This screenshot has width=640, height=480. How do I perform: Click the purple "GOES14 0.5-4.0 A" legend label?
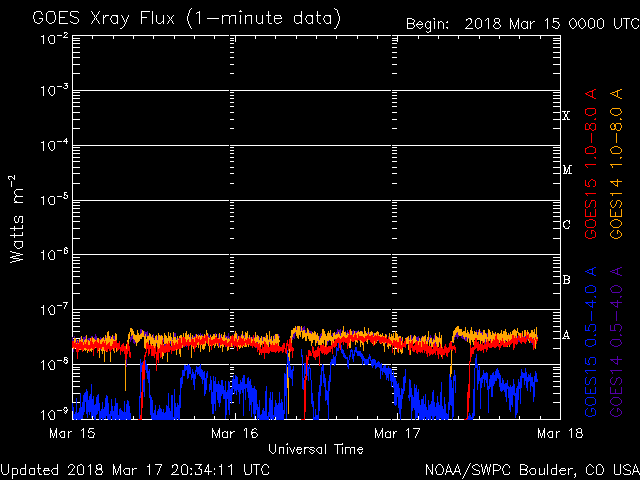(x=616, y=342)
